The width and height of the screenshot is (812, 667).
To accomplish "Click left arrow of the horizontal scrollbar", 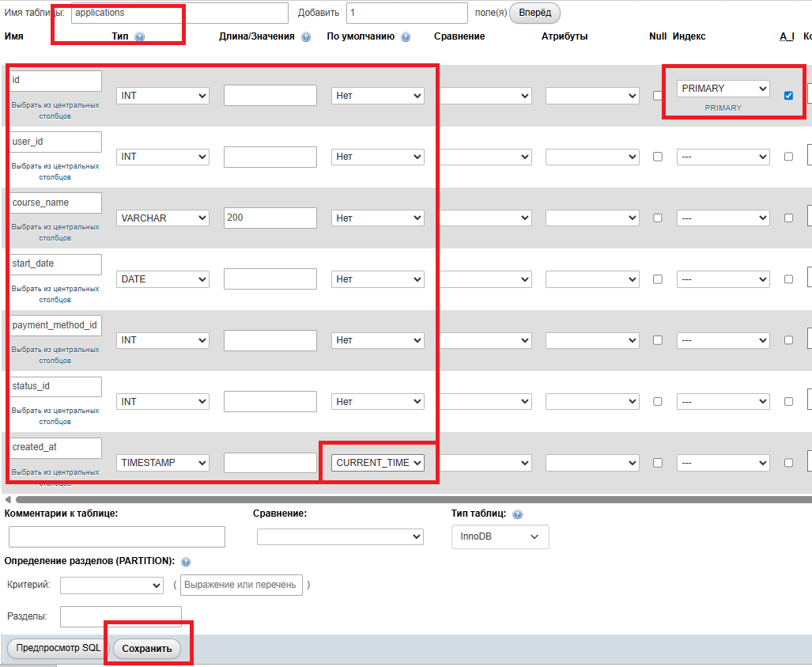I will [8, 499].
